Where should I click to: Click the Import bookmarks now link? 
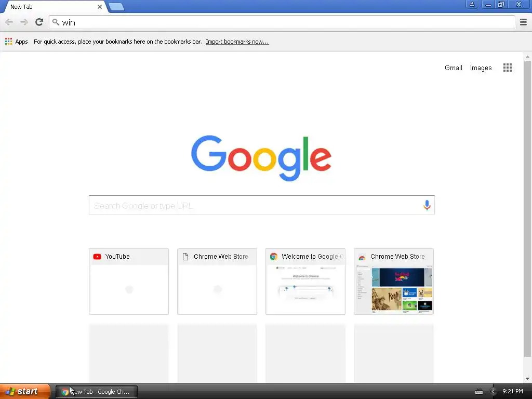click(237, 42)
